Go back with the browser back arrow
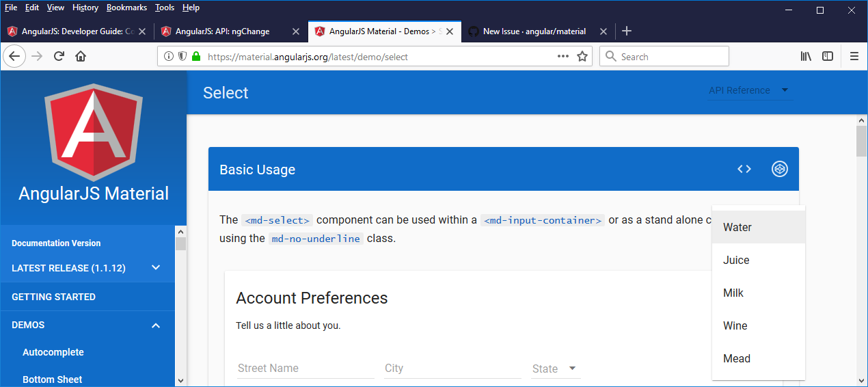This screenshot has width=868, height=387. 14,56
